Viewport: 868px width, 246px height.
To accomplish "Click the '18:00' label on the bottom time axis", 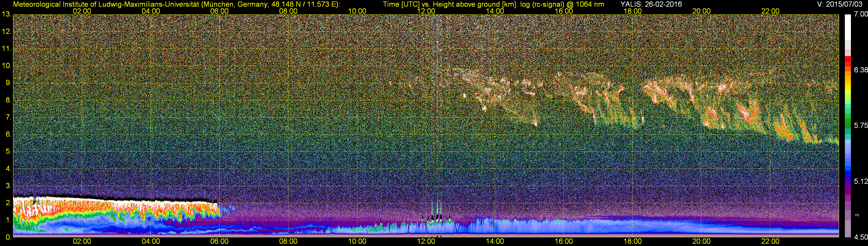I will (632, 241).
